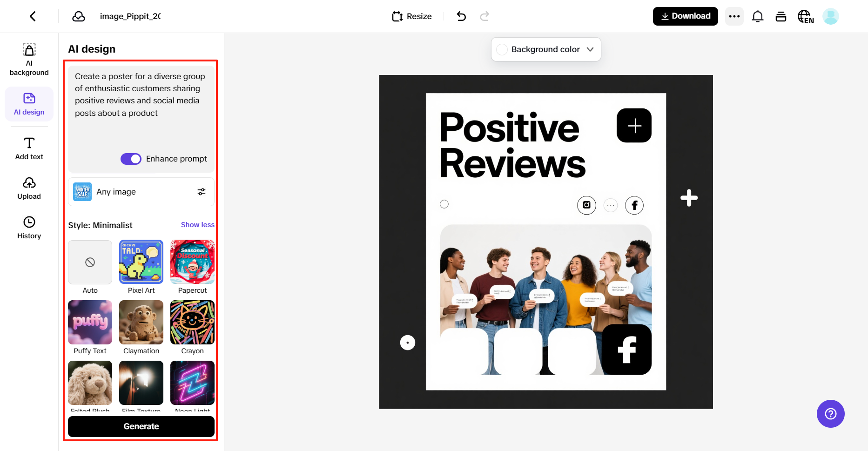Select the Pixel Art style

point(141,262)
